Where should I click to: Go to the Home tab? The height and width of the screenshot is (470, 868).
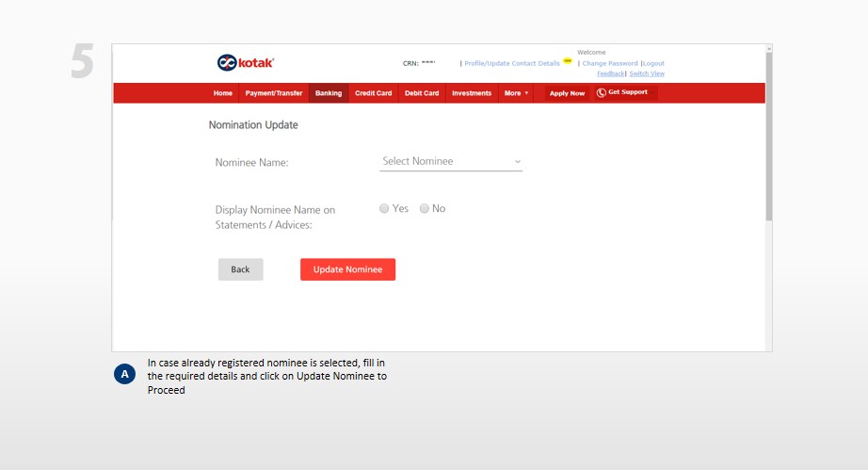(223, 93)
